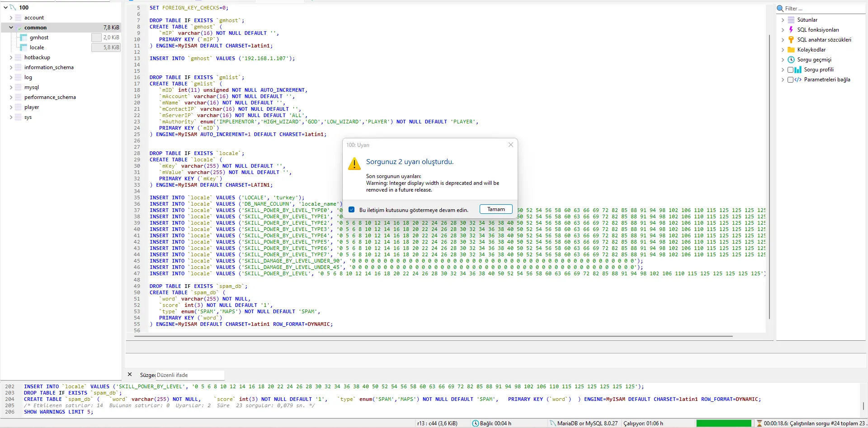
Task: Click the hotbackup database icon
Action: [x=19, y=57]
